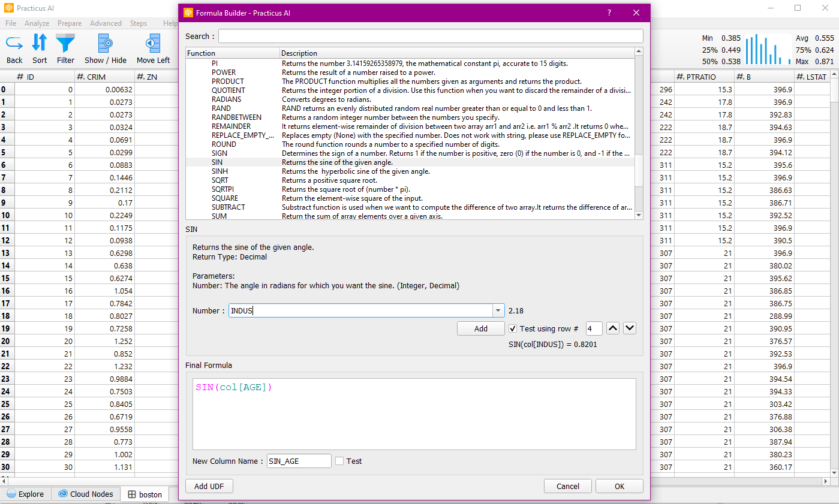Select the SUBTRACT function row

click(x=410, y=207)
